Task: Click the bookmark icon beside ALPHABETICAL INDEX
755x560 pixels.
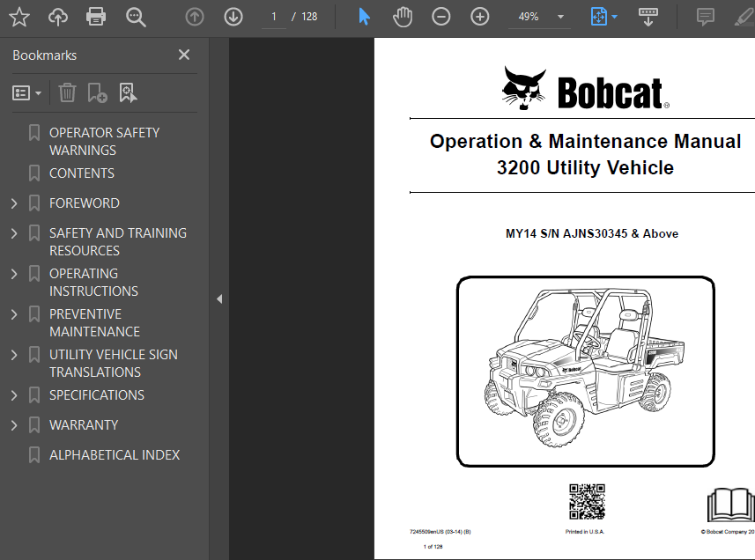Action: (x=34, y=454)
